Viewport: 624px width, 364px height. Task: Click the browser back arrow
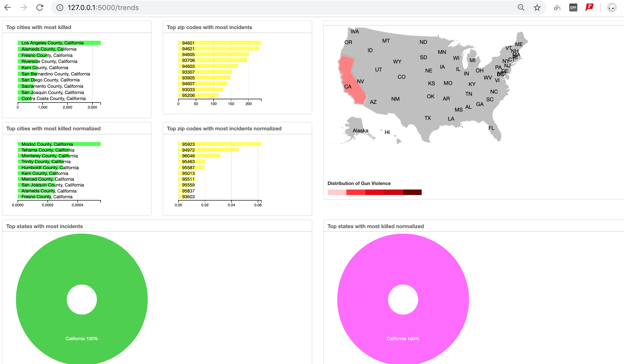click(8, 8)
